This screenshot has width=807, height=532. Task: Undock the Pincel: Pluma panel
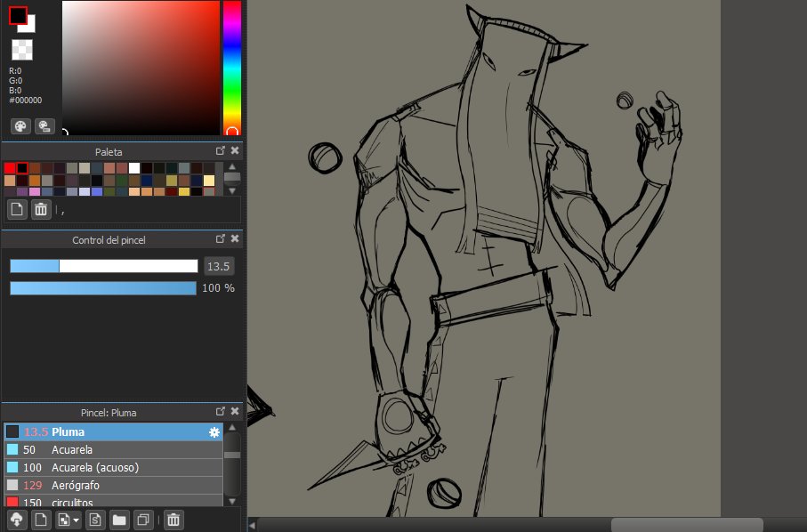[221, 412]
